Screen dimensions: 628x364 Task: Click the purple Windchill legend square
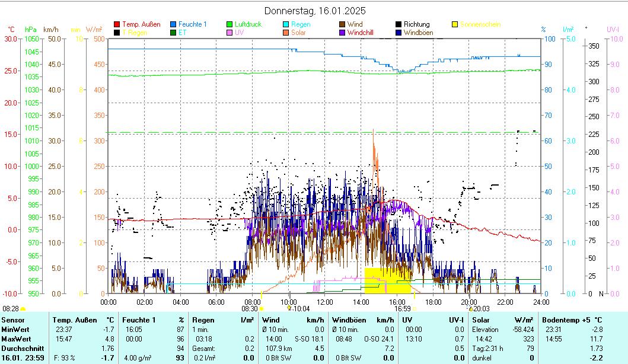click(342, 33)
